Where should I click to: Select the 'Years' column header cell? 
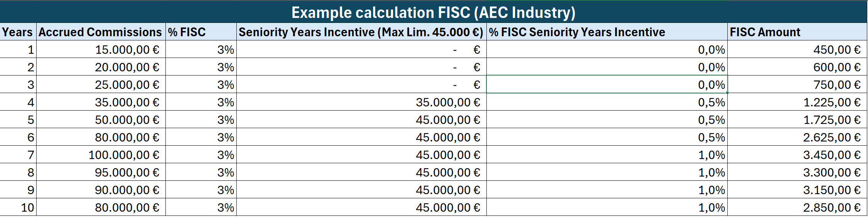(x=18, y=32)
